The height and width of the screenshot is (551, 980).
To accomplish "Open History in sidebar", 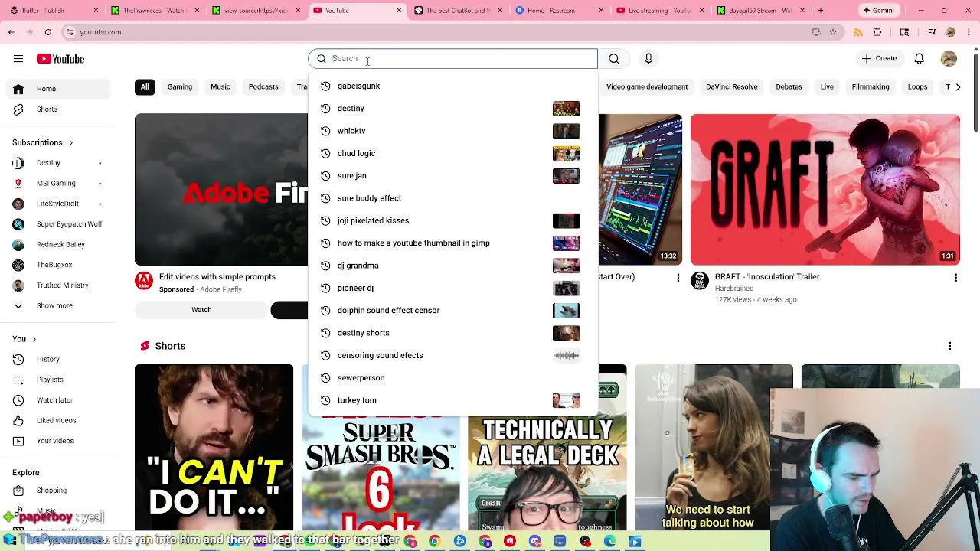I will [58, 359].
